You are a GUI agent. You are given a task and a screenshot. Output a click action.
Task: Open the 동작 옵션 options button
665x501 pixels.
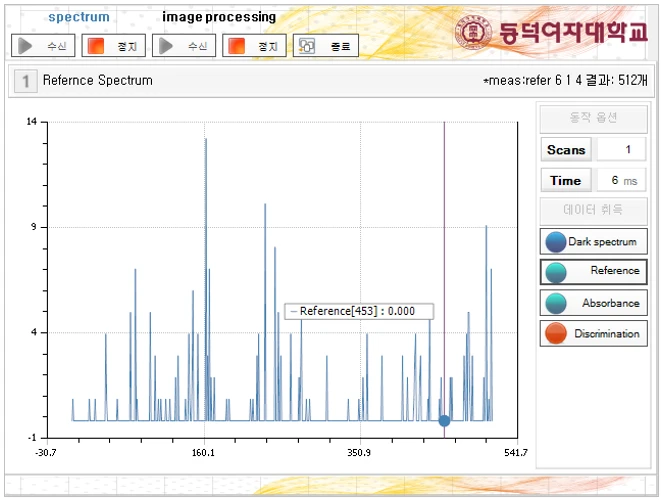(x=593, y=118)
